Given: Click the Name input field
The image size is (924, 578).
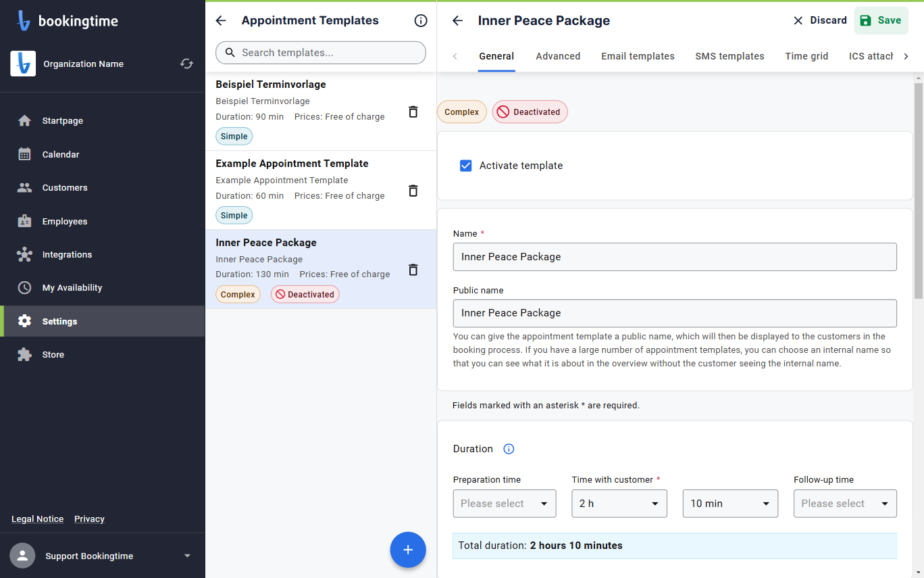Looking at the screenshot, I should point(675,257).
